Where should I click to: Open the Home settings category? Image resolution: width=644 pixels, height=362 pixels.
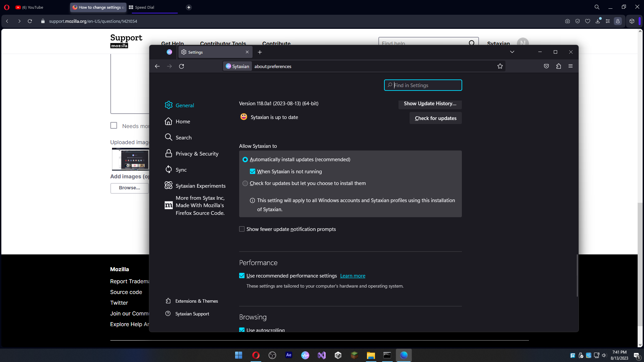[x=177, y=121]
